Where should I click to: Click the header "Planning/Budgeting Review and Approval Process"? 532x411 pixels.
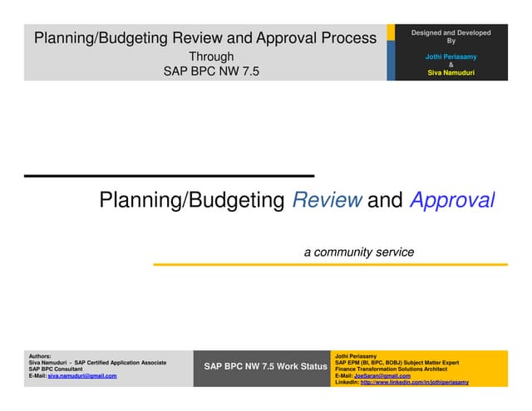(x=204, y=38)
